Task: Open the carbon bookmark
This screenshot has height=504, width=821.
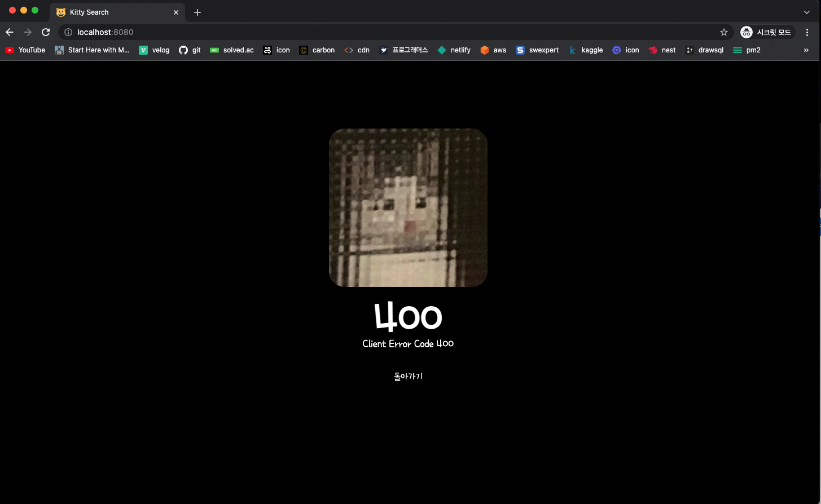Action: point(317,50)
